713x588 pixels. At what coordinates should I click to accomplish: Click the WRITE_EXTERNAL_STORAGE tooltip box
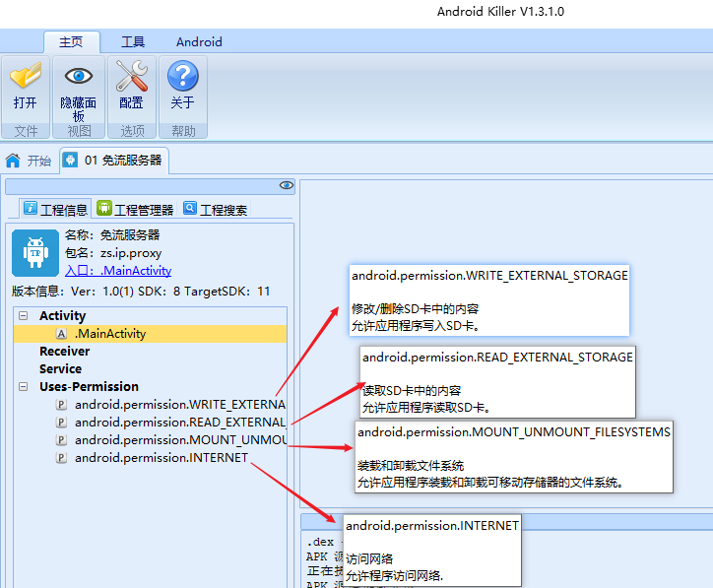[489, 300]
